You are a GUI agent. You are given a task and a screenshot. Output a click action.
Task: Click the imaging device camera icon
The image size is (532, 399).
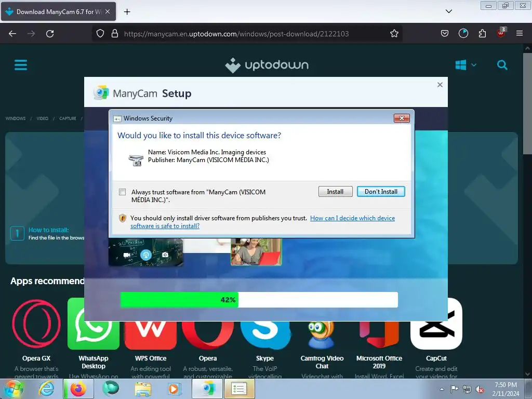point(136,160)
